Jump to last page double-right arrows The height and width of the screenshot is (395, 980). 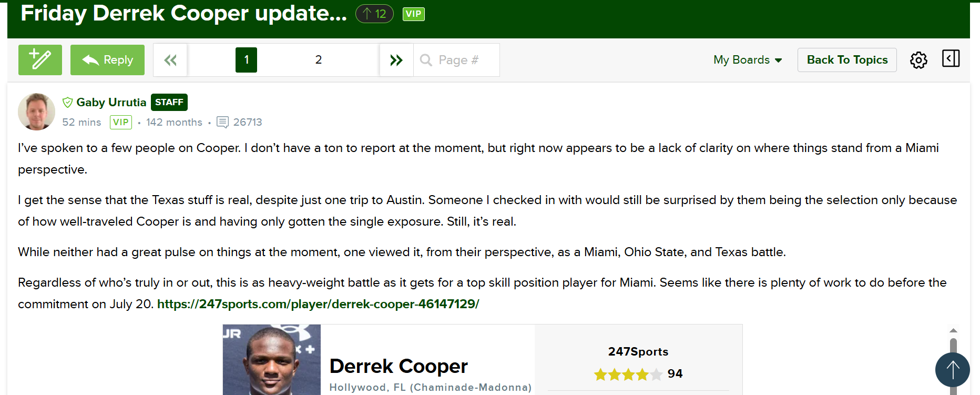396,60
